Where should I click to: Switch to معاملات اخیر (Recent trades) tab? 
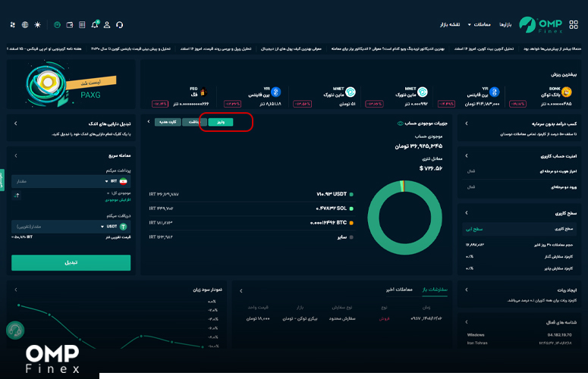tap(399, 290)
